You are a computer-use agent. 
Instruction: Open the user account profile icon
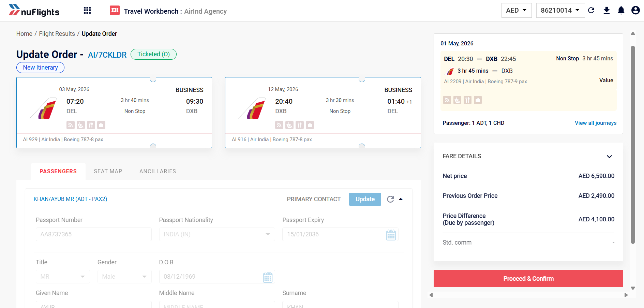click(x=635, y=10)
